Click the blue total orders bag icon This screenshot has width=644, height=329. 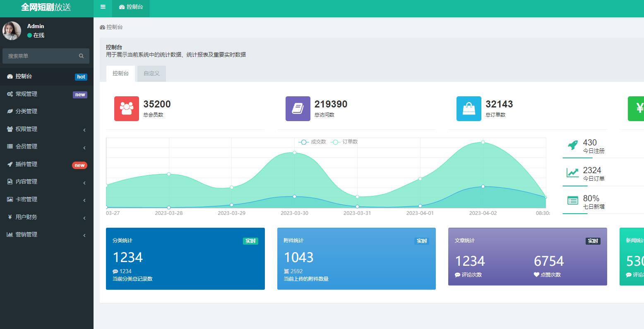(469, 109)
